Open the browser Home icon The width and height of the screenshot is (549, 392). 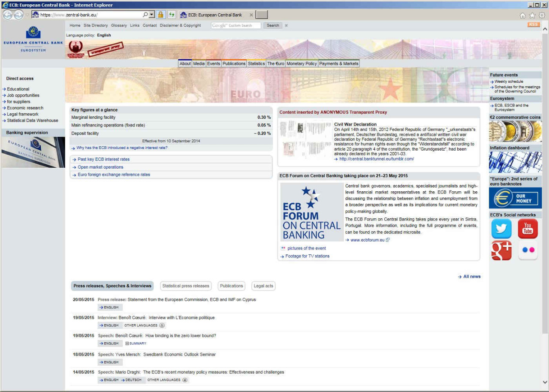coord(522,15)
